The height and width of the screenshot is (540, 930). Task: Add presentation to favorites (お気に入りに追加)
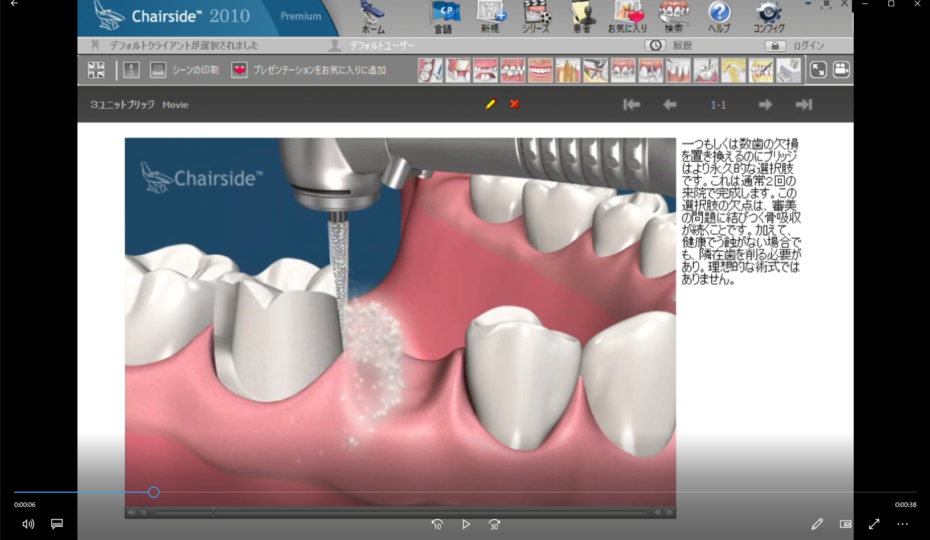coord(308,70)
